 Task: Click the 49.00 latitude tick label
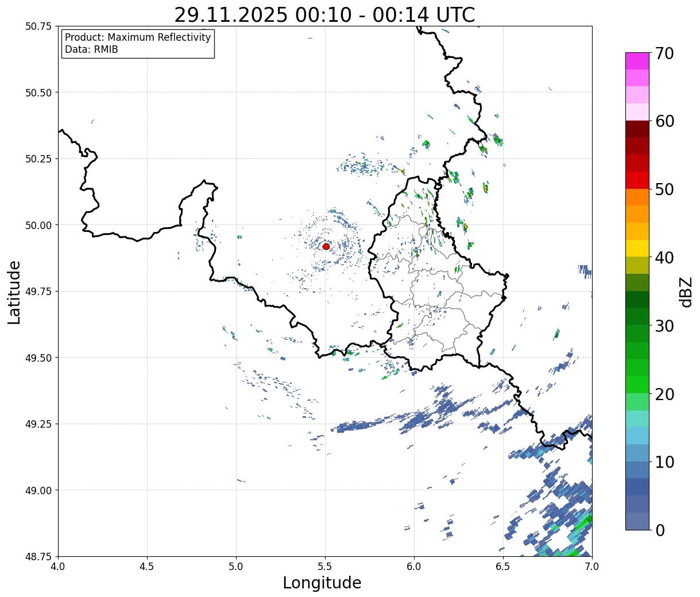pyautogui.click(x=39, y=490)
